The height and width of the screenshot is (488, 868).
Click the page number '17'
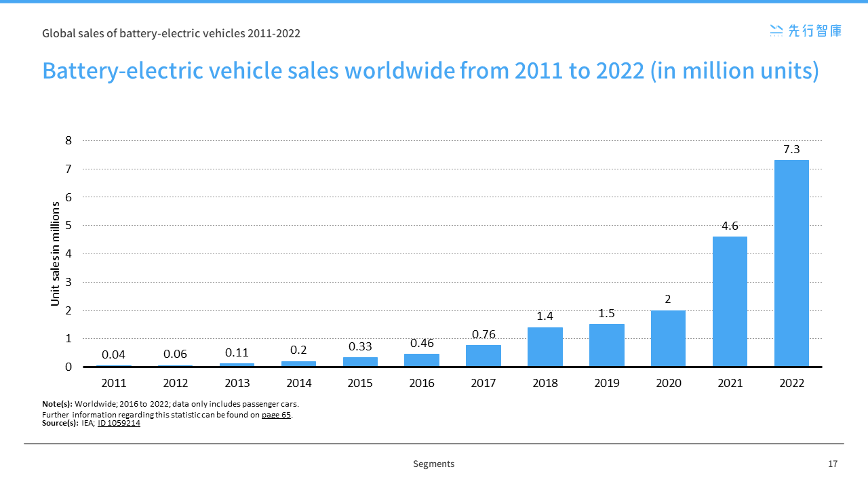tap(833, 464)
